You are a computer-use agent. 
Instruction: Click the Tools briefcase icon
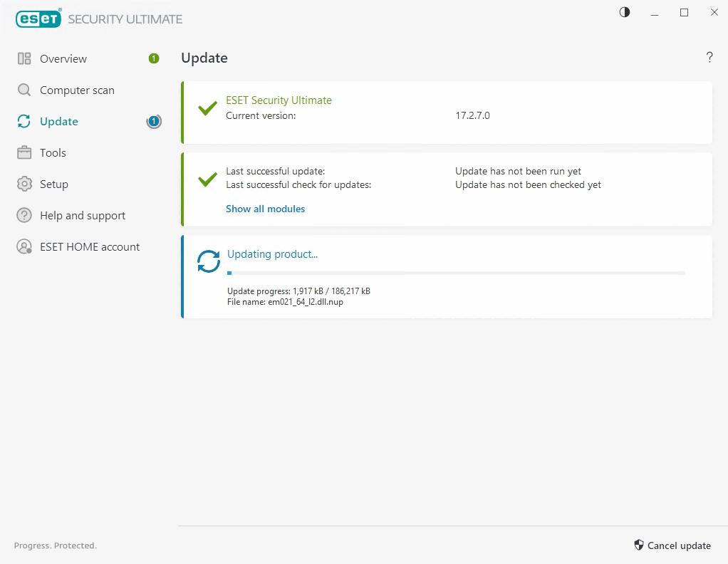(x=24, y=152)
